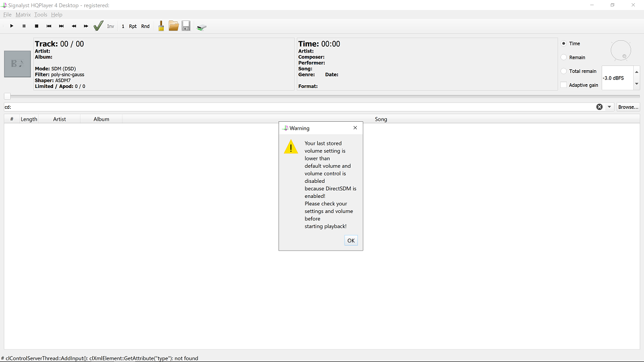The image size is (644, 362).
Task: Skip to the previous track
Action: [49, 26]
